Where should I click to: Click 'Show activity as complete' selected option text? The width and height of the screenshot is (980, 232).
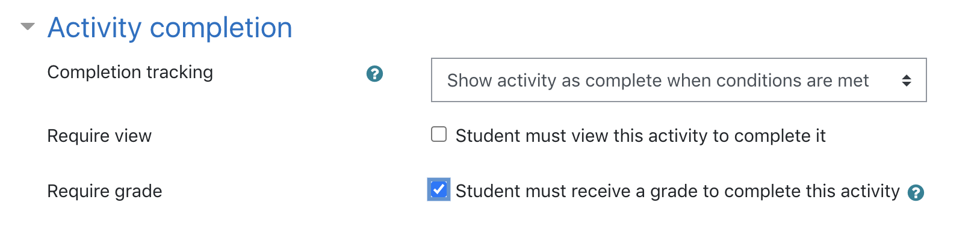[657, 81]
